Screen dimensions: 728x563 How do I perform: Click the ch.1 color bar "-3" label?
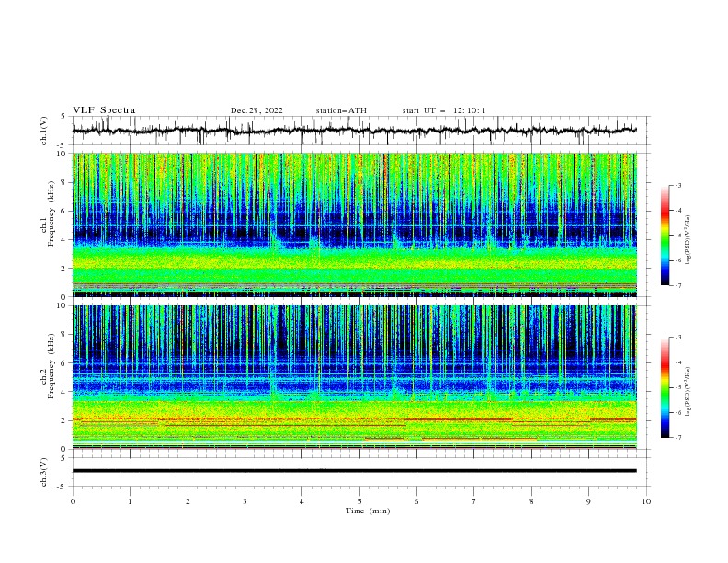677,185
